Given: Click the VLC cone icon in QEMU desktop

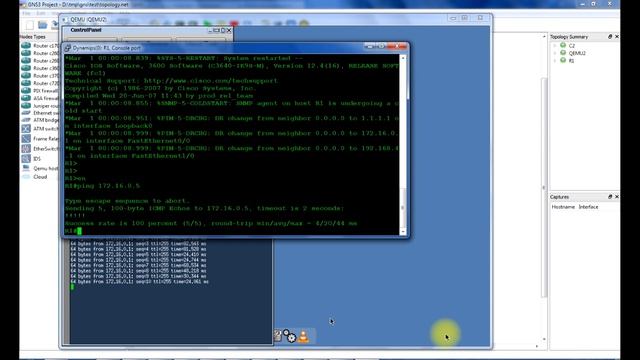Looking at the screenshot, I should (303, 337).
